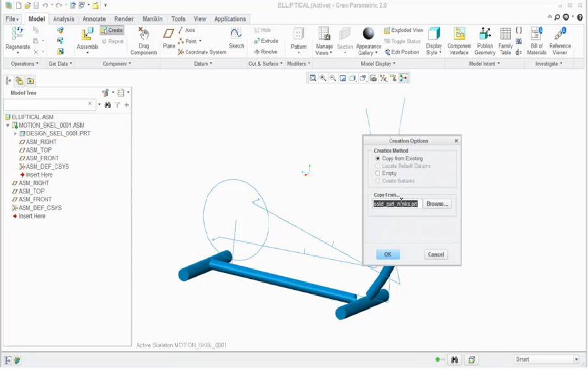Open the Appearance Gallery sphere
The height and width of the screenshot is (370, 588).
(368, 33)
